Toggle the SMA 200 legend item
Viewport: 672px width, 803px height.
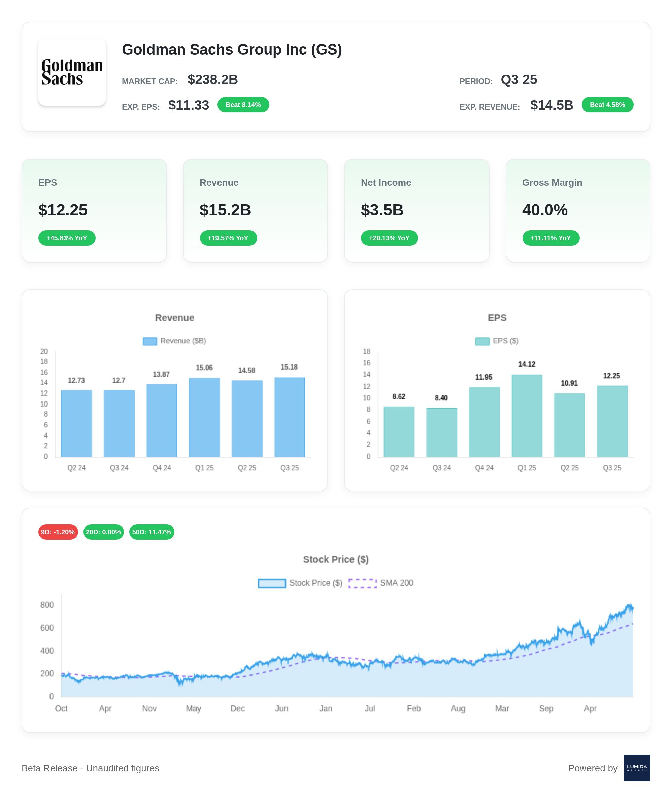point(362,583)
